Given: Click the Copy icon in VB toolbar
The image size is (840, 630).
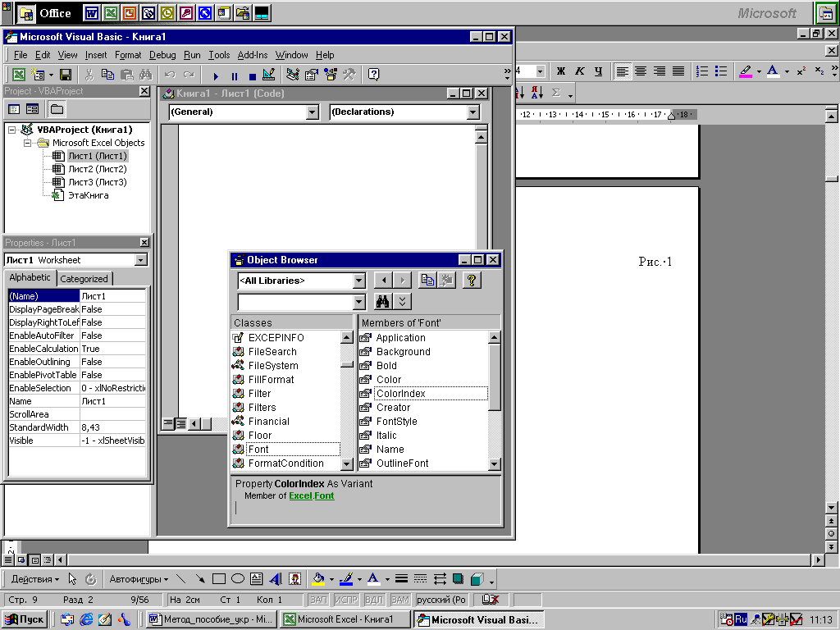Looking at the screenshot, I should (x=107, y=75).
